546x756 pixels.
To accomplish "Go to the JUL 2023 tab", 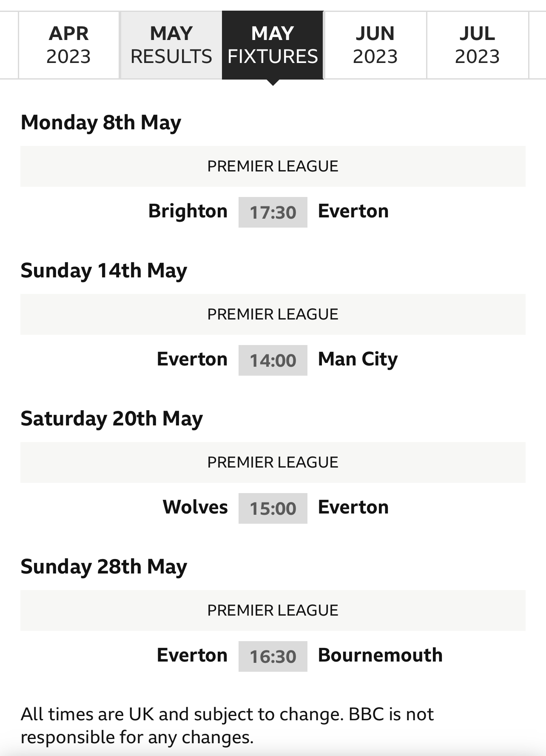I will pos(477,45).
